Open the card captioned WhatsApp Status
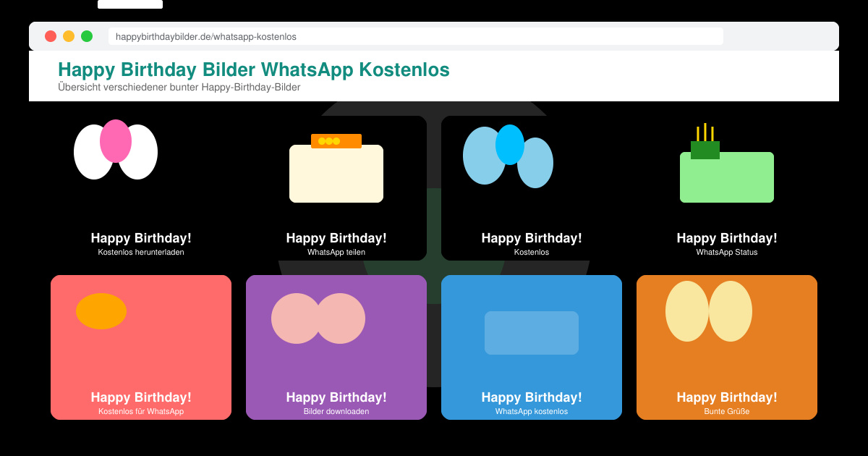868x456 pixels. [727, 188]
